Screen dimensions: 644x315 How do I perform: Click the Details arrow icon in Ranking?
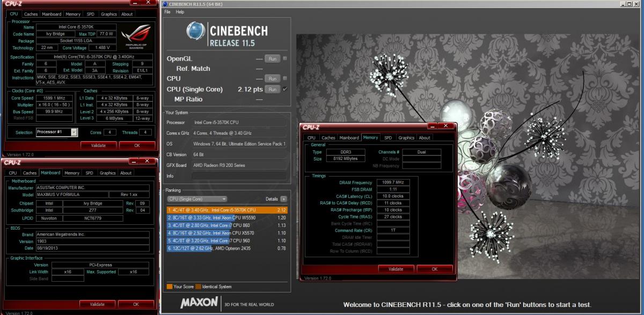click(x=284, y=199)
